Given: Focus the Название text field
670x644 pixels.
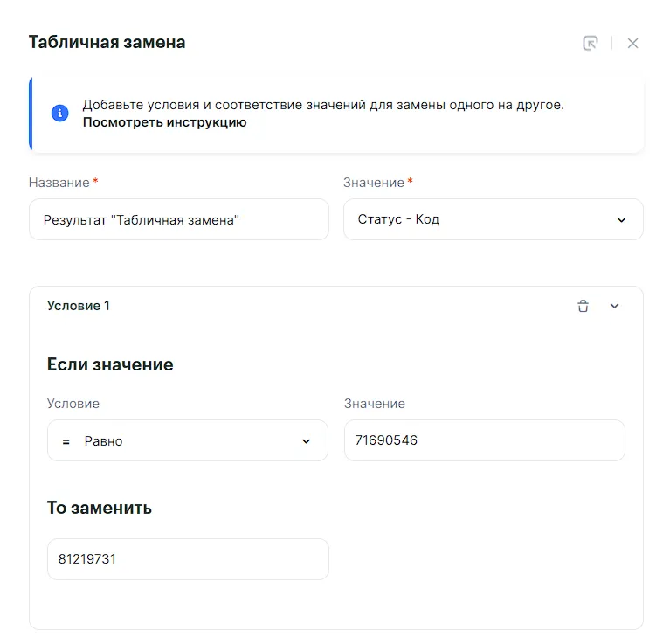Looking at the screenshot, I should click(178, 219).
